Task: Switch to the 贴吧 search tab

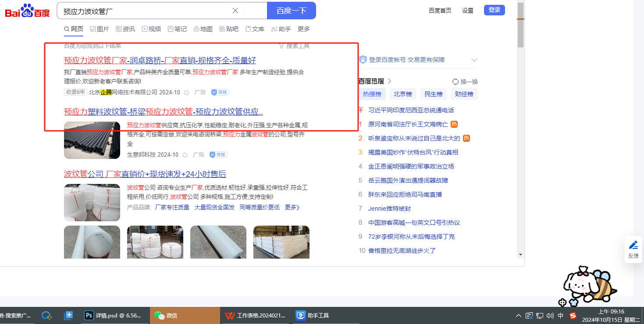Action: pyautogui.click(x=229, y=29)
